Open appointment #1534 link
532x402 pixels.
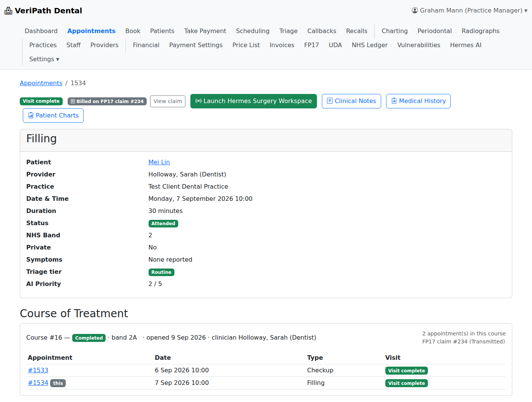click(x=38, y=383)
